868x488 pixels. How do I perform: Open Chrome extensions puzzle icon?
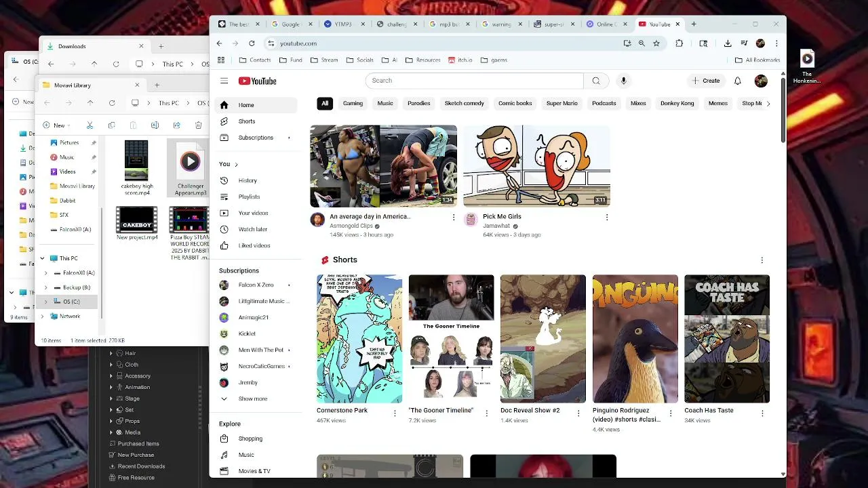coord(679,43)
